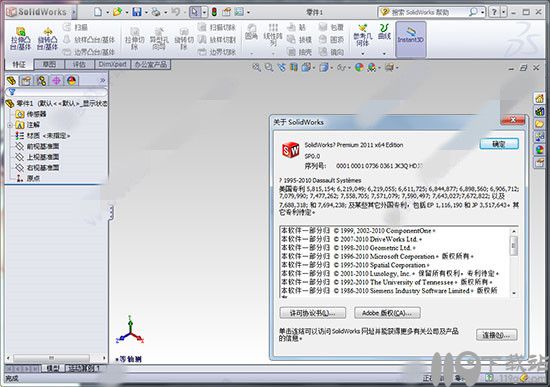Switch to the 特征 features tab
Screen dimensions: 550x387
coord(19,65)
